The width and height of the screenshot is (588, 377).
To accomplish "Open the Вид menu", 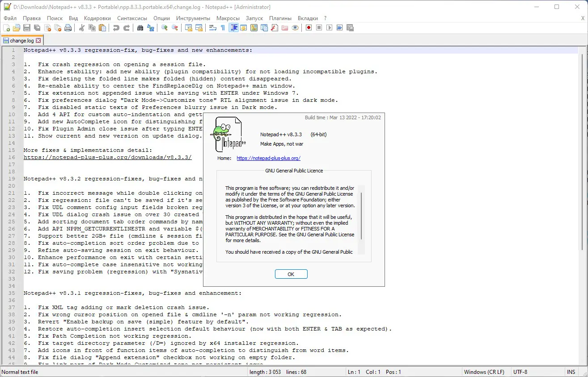I will point(73,18).
